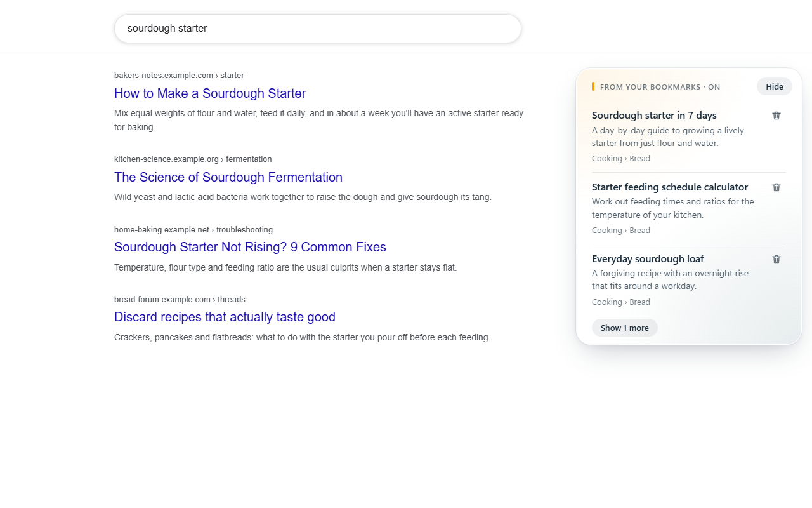Screen dimensions: 812x508
Task: Click the 'Mix equal weights of flour' snippet
Action: click(x=318, y=120)
